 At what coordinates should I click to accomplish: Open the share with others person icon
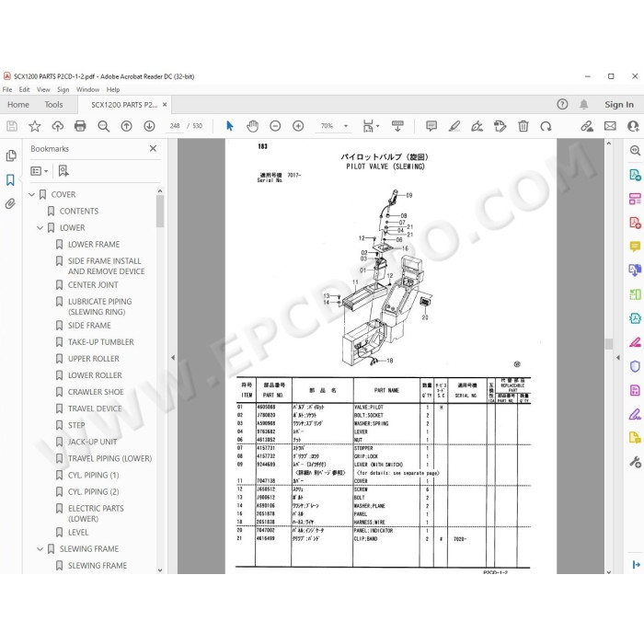[x=633, y=126]
